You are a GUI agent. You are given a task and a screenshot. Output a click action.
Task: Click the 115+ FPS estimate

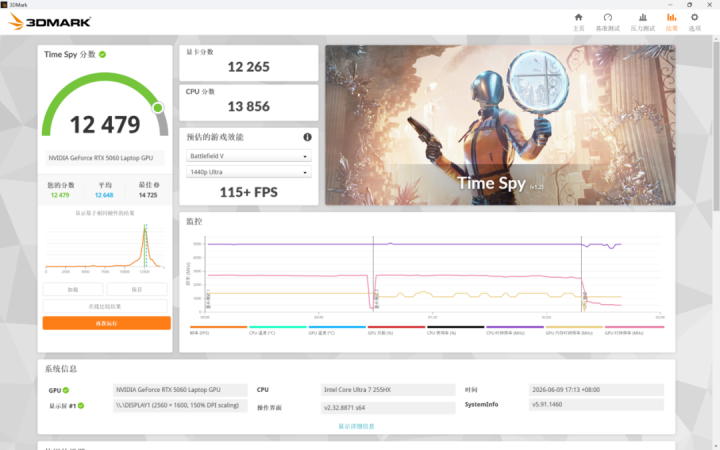pyautogui.click(x=248, y=192)
